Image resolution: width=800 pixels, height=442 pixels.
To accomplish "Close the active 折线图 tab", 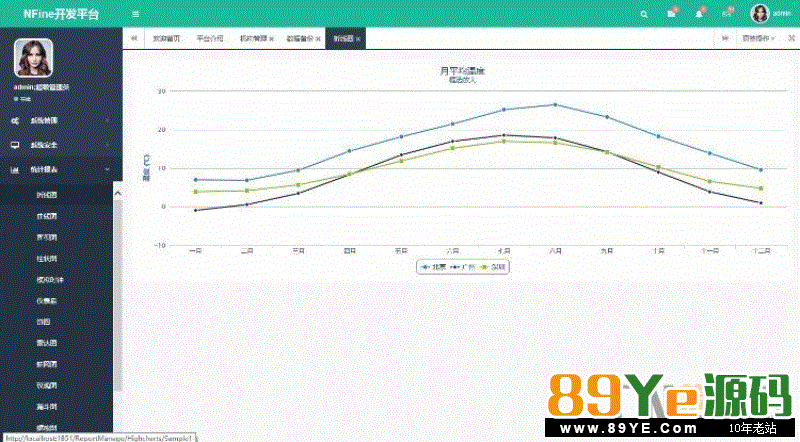I will coord(360,39).
